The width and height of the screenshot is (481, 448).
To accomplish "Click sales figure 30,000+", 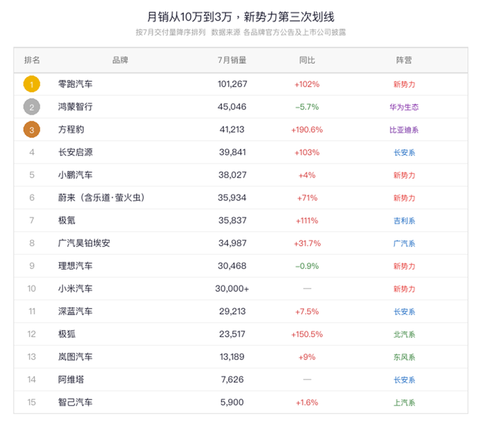I will point(232,289).
